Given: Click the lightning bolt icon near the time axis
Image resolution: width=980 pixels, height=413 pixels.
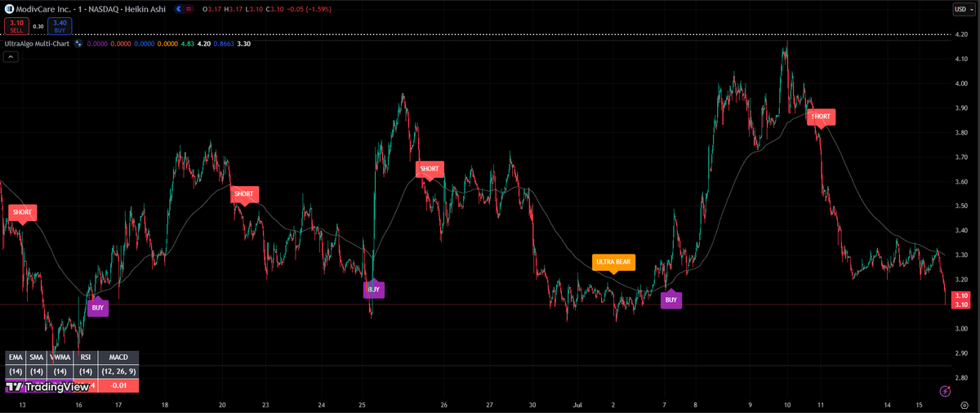Looking at the screenshot, I should 945,391.
